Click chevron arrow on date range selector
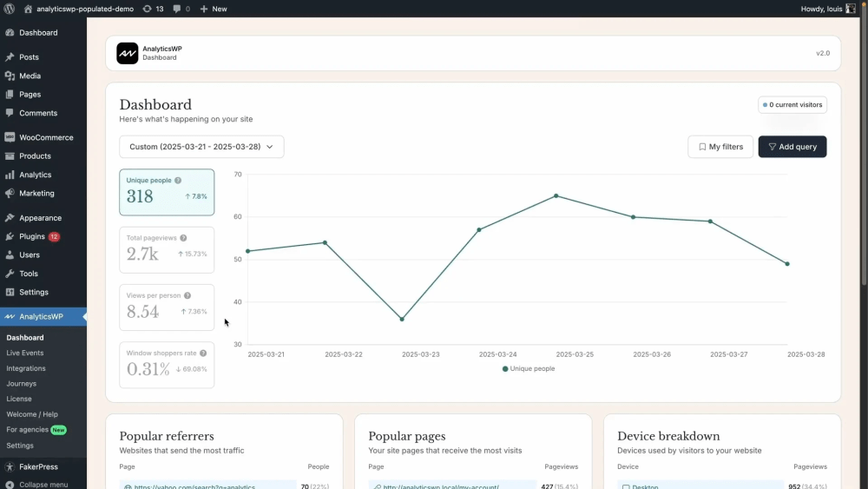 point(270,147)
